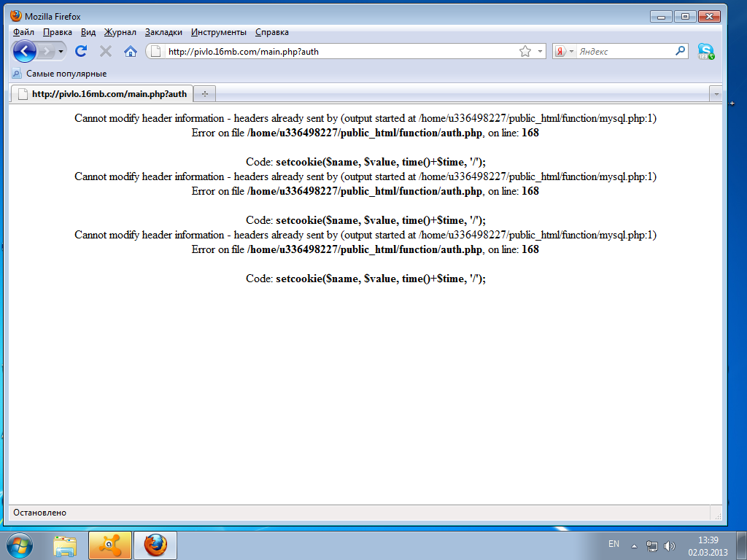Viewport: 747px width, 560px height.
Task: Click the search magnifier icon
Action: coord(681,51)
